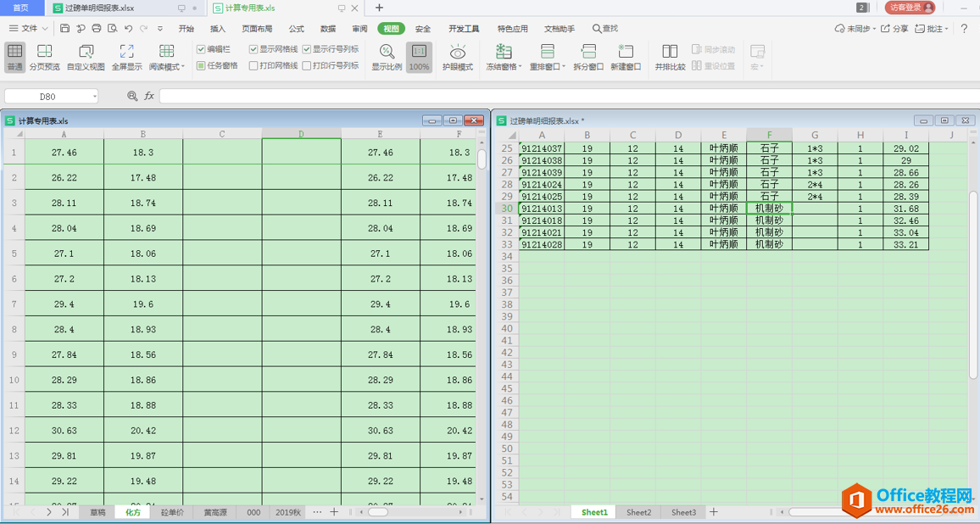This screenshot has width=980, height=524.
Task: Click the vertical scrollbar in 过磅单明细报表 window
Action: click(x=973, y=285)
